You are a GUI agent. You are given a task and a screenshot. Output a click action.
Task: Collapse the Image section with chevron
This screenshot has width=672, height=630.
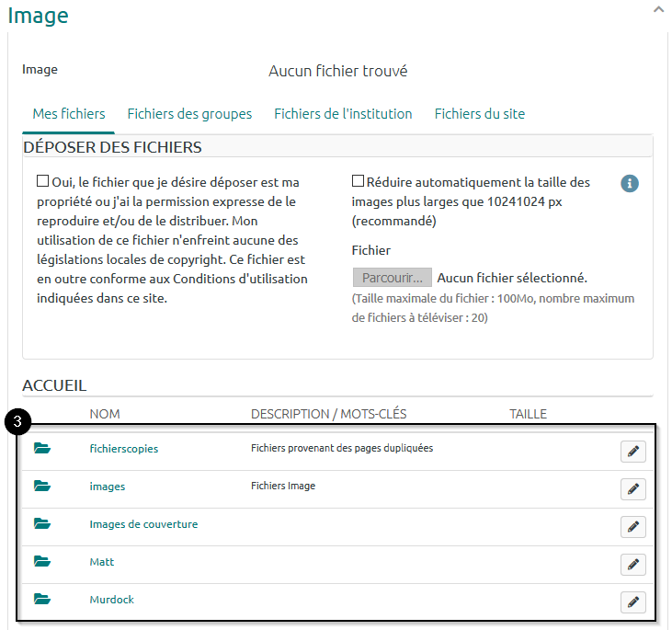tap(658, 9)
